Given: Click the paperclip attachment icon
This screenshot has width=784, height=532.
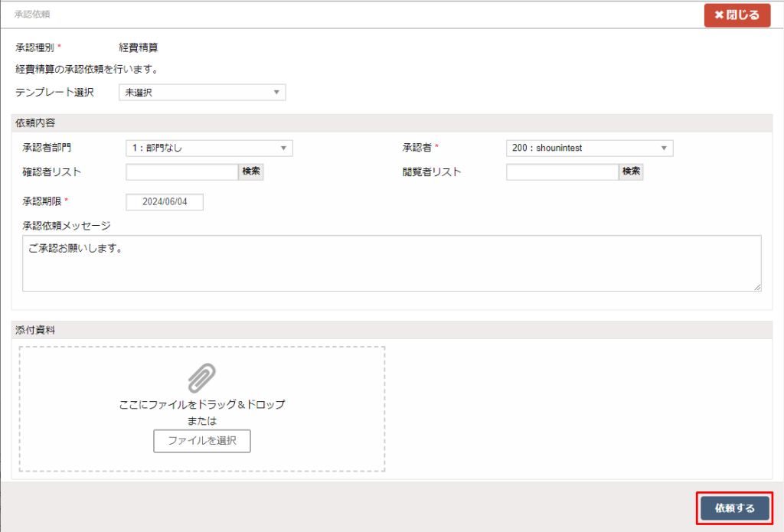Looking at the screenshot, I should pos(202,378).
